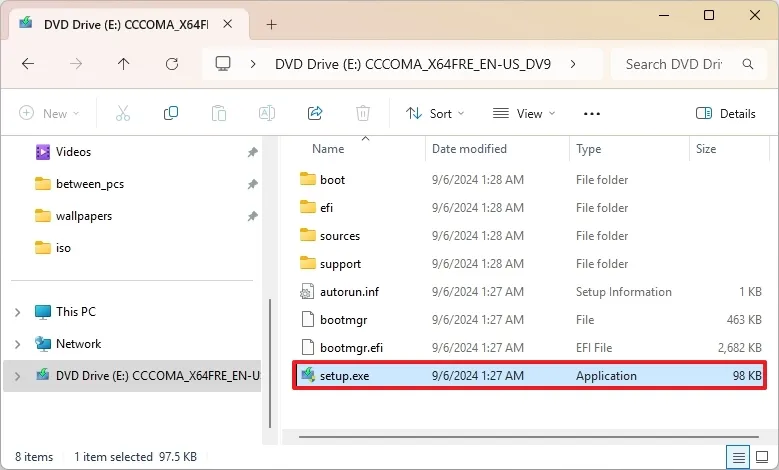This screenshot has width=779, height=470.
Task: Unpin wallpapers using its pin icon
Action: (x=252, y=216)
